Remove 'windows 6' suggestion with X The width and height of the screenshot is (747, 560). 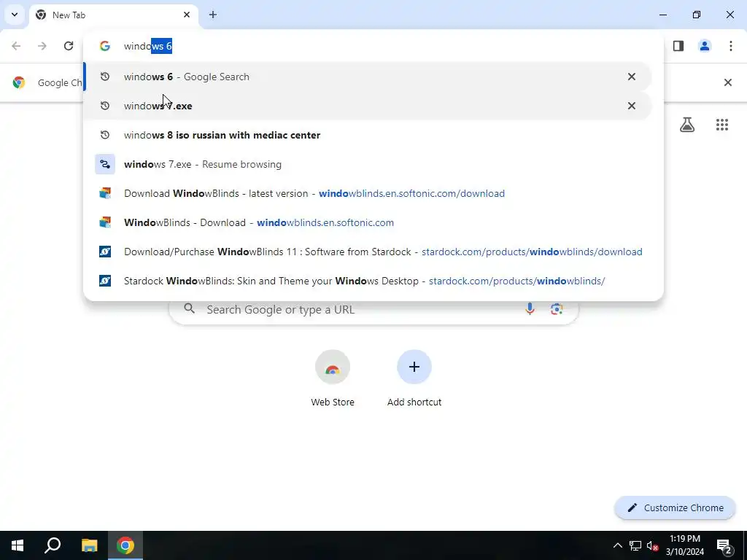[631, 77]
